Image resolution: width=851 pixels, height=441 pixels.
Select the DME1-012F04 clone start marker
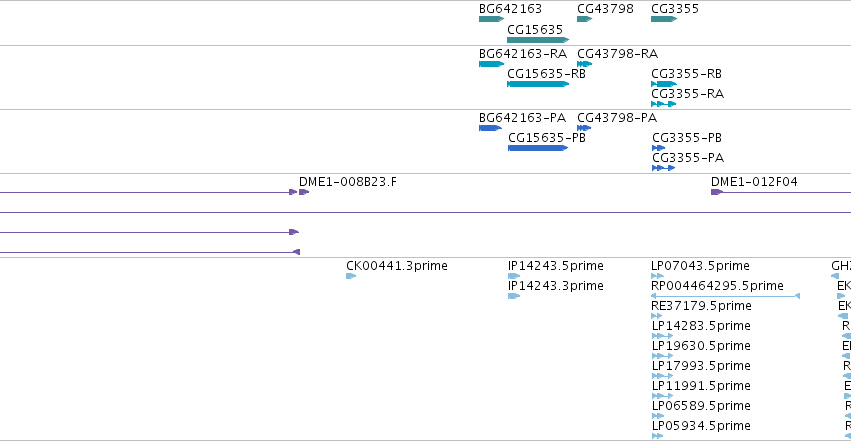(x=717, y=192)
